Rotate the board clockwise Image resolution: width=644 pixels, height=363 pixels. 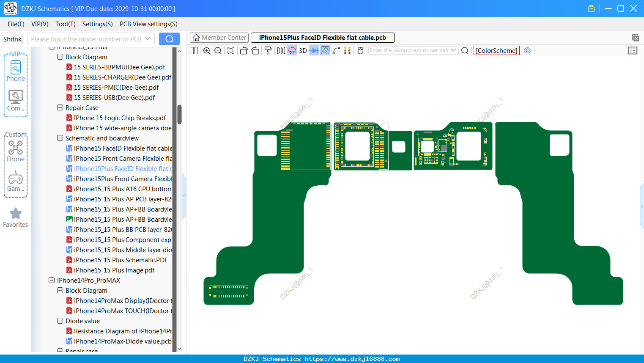255,50
